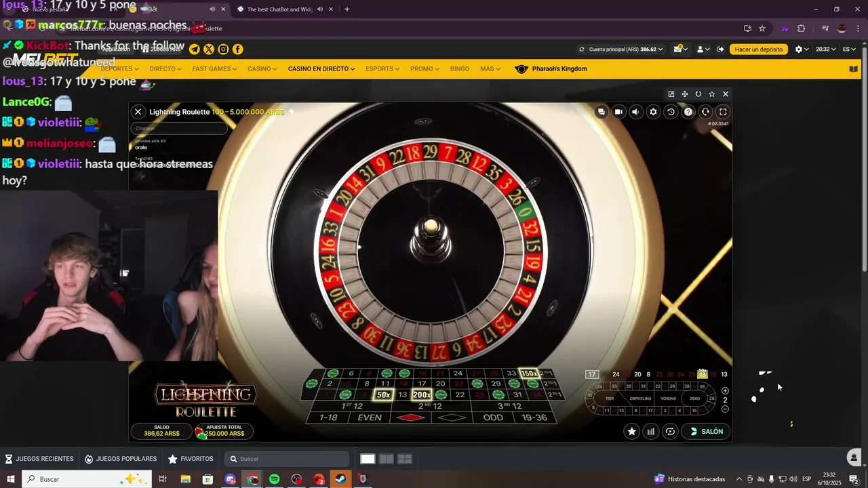Open Pharaoh's Kingdom promotion link
This screenshot has width=868, height=488.
pyautogui.click(x=551, y=68)
